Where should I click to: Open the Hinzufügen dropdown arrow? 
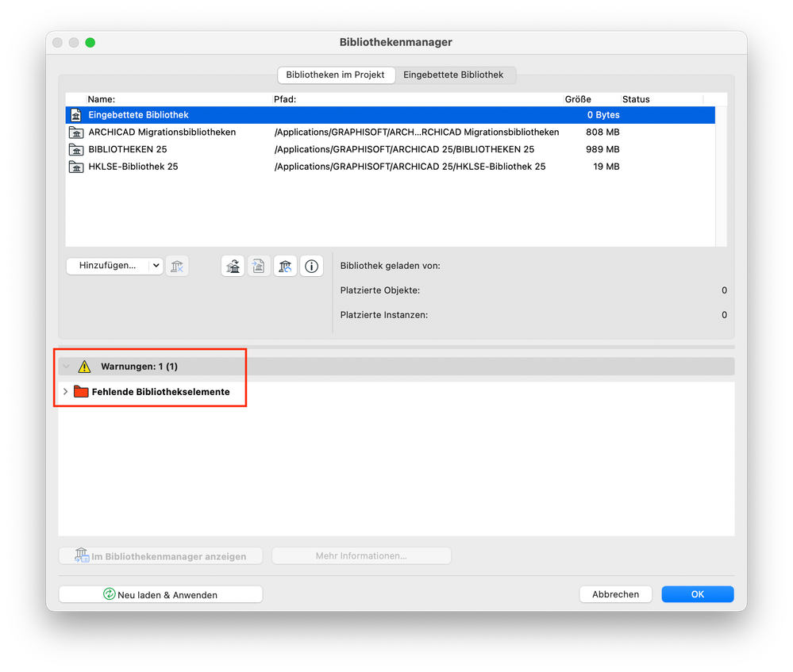pos(156,266)
